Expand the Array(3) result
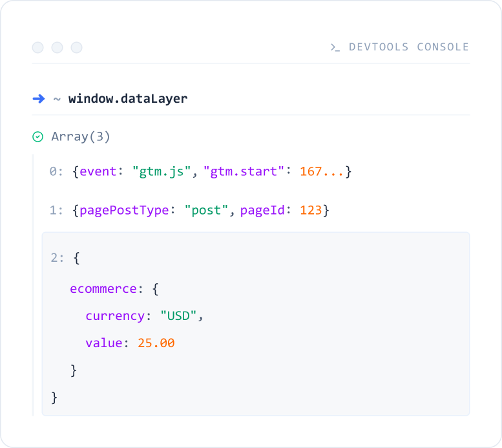This screenshot has width=502, height=448. point(81,136)
